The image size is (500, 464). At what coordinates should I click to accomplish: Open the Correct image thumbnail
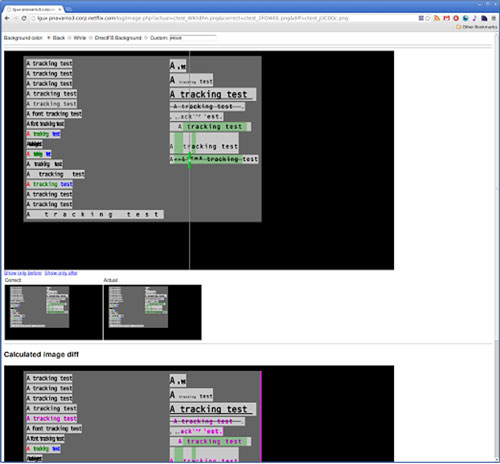coord(53,312)
